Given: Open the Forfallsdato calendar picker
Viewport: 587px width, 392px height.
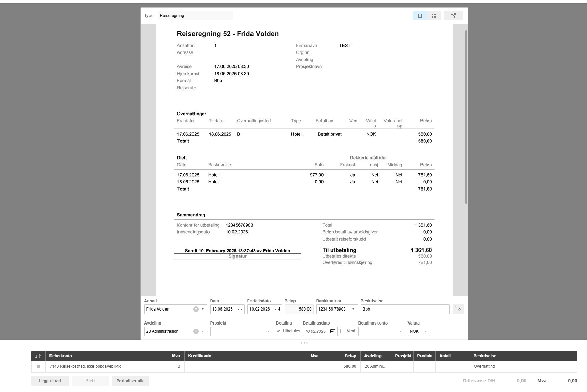Looking at the screenshot, I should [x=277, y=309].
